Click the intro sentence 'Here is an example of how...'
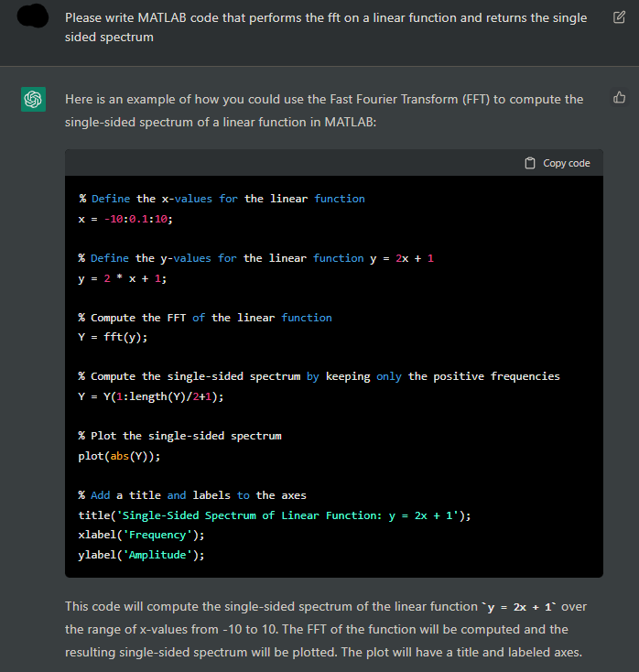The height and width of the screenshot is (672, 639). 324,111
